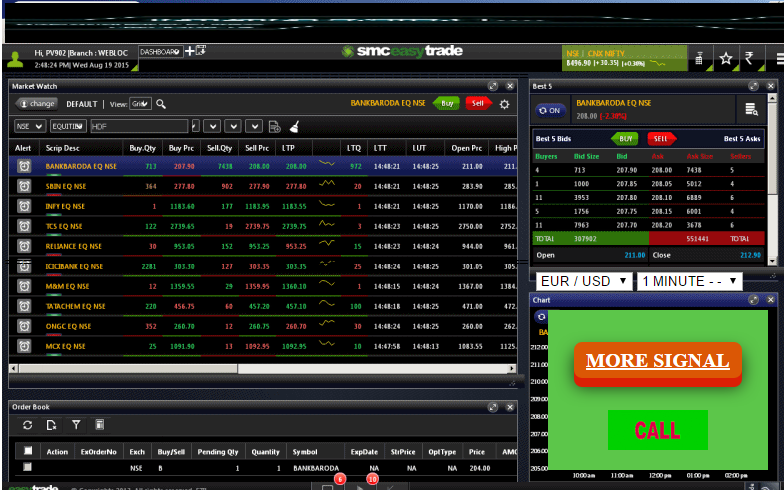
Task: Click the Market Watch search magnifier
Action: (x=160, y=104)
